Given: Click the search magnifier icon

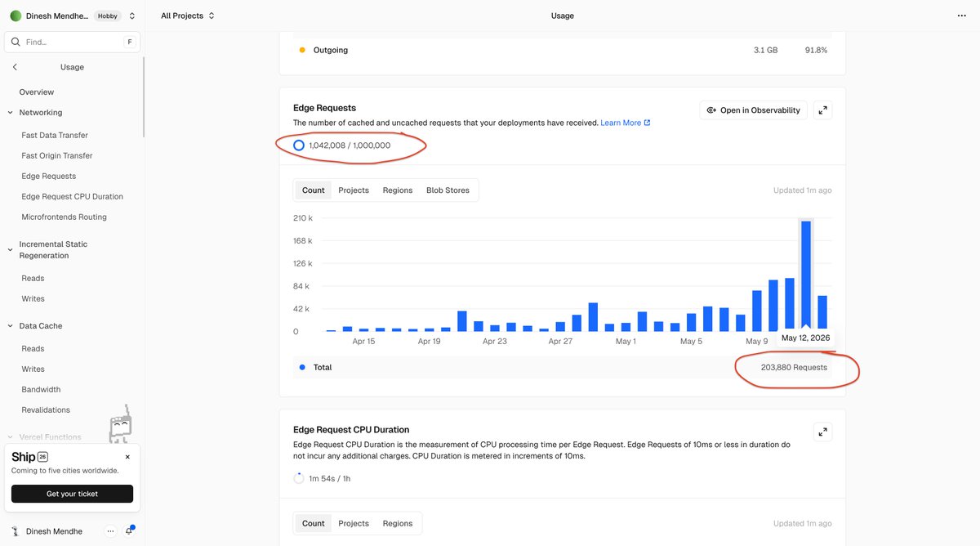Looking at the screenshot, I should coord(16,42).
